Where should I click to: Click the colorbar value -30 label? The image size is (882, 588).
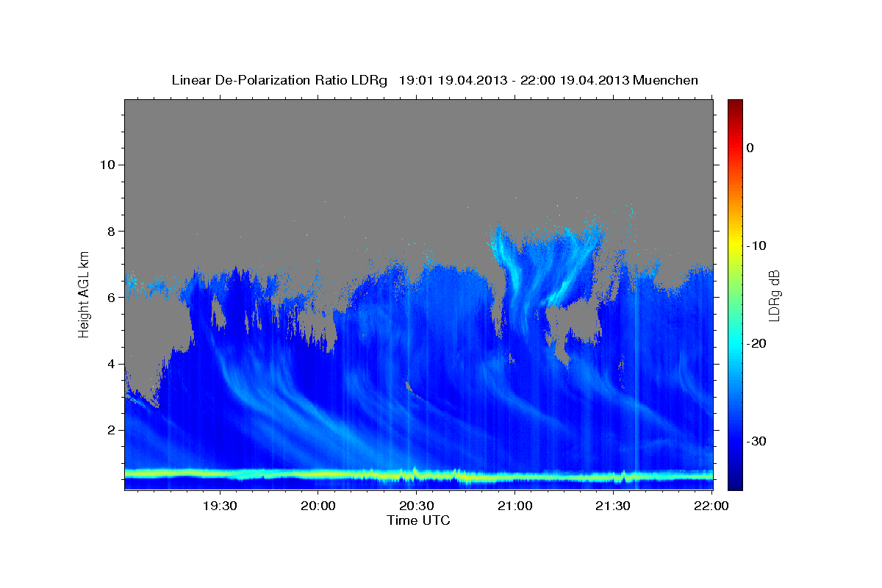pyautogui.click(x=757, y=441)
